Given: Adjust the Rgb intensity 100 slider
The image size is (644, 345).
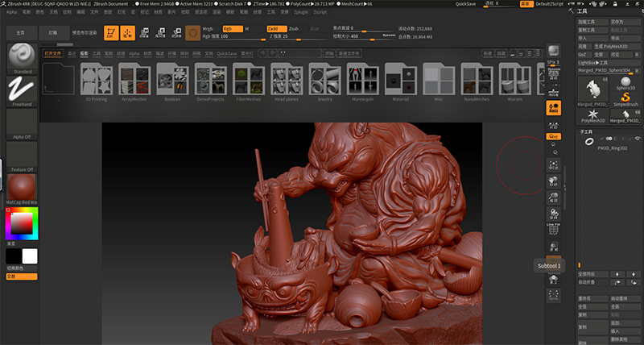Looking at the screenshot, I should click(x=234, y=36).
